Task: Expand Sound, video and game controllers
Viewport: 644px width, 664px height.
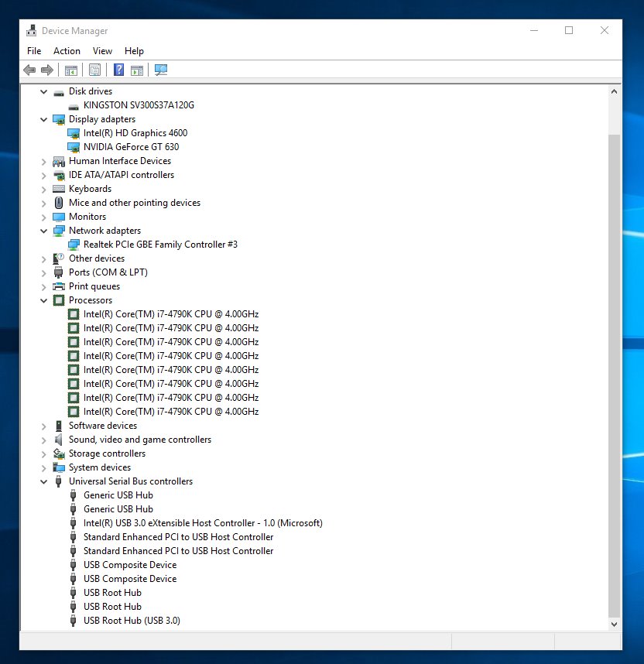Action: 43,440
